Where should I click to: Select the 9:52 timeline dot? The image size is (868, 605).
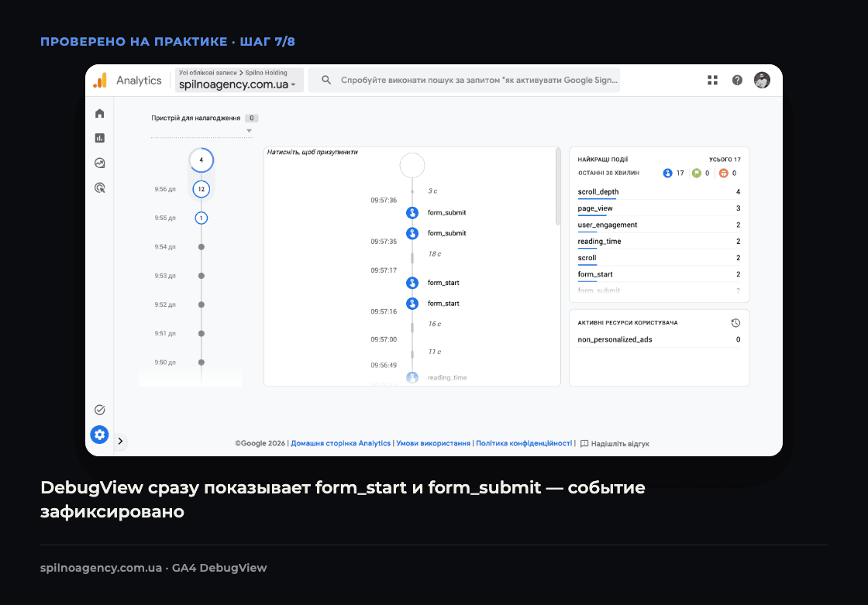coord(201,304)
